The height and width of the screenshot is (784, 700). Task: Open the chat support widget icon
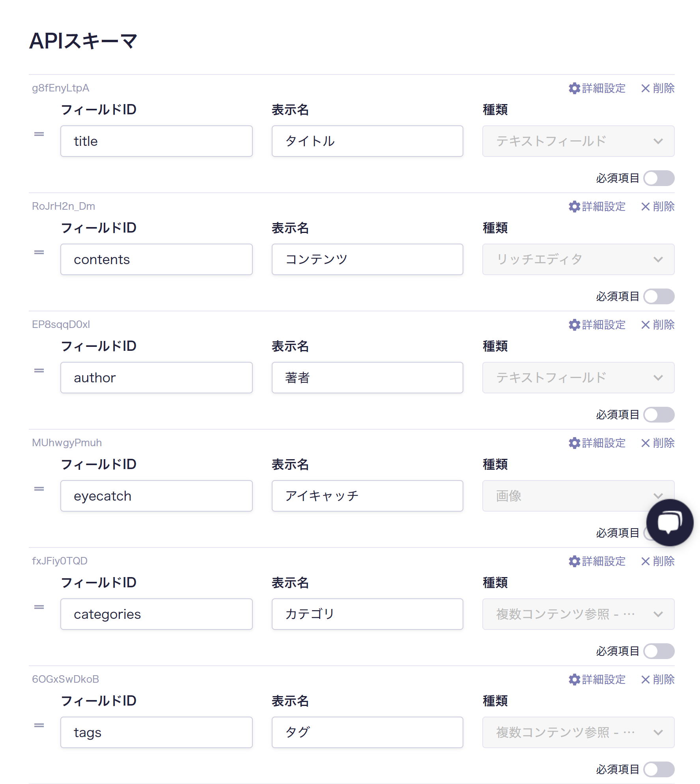pyautogui.click(x=670, y=522)
